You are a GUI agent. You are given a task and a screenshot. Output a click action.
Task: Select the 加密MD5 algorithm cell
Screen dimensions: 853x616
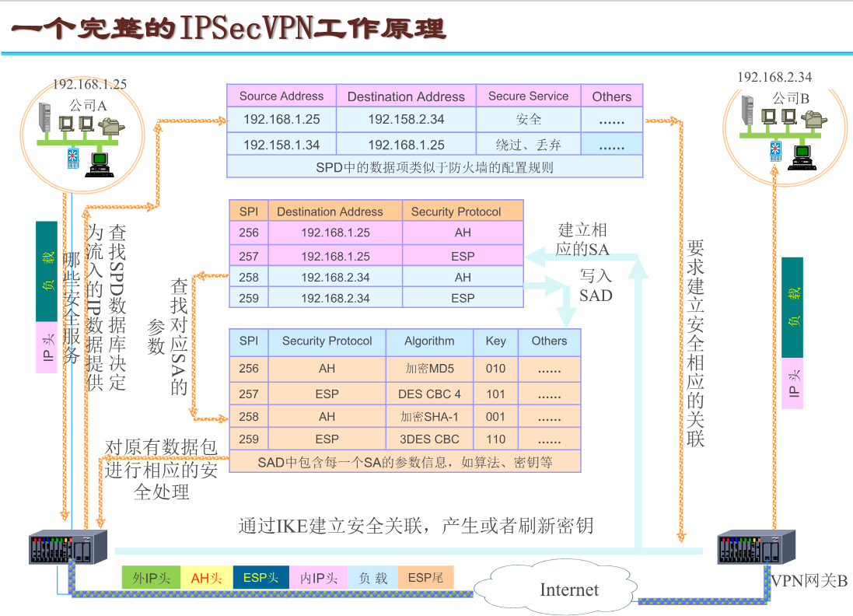[x=429, y=369]
